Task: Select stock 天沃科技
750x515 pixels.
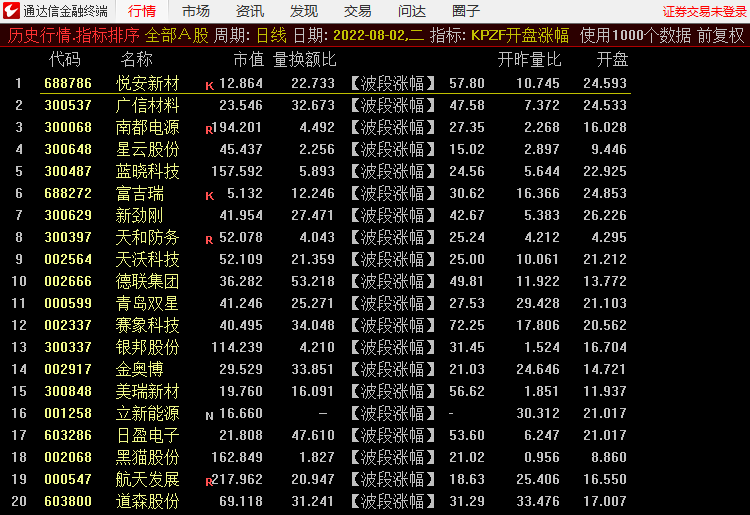Action: tap(147, 259)
